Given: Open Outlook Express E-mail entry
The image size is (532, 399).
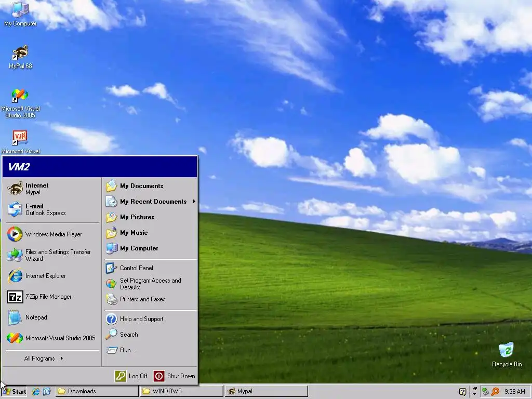Looking at the screenshot, I should coord(51,209).
